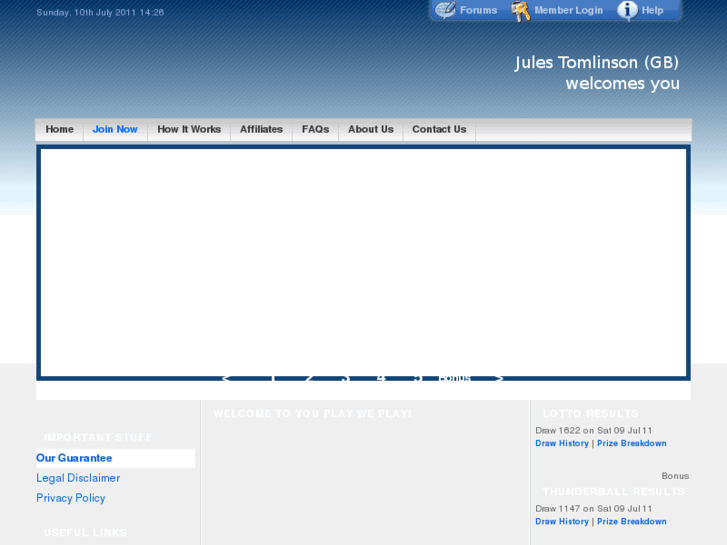Open the FAQs menu item
The height and width of the screenshot is (545, 727).
(315, 129)
